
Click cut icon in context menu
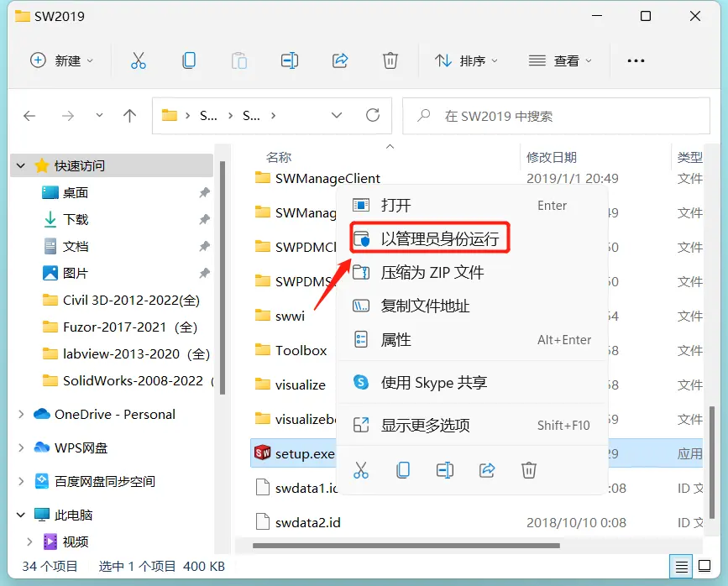(361, 470)
